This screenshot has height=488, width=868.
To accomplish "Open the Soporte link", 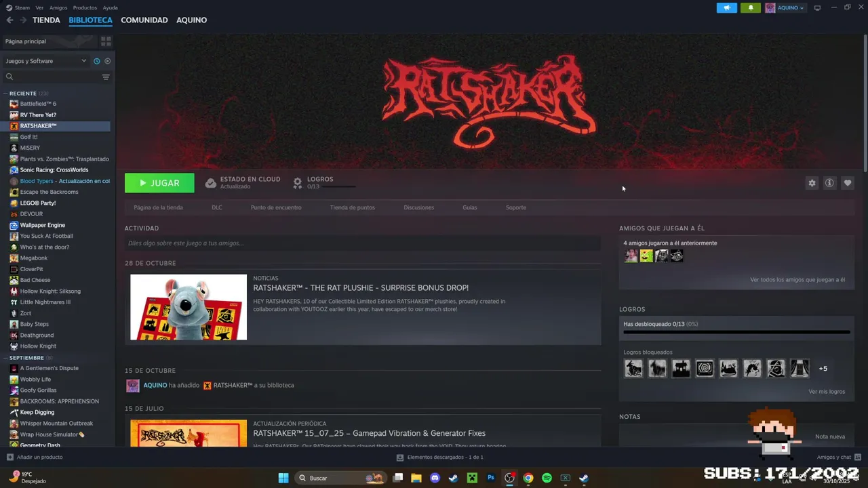I will coord(516,207).
